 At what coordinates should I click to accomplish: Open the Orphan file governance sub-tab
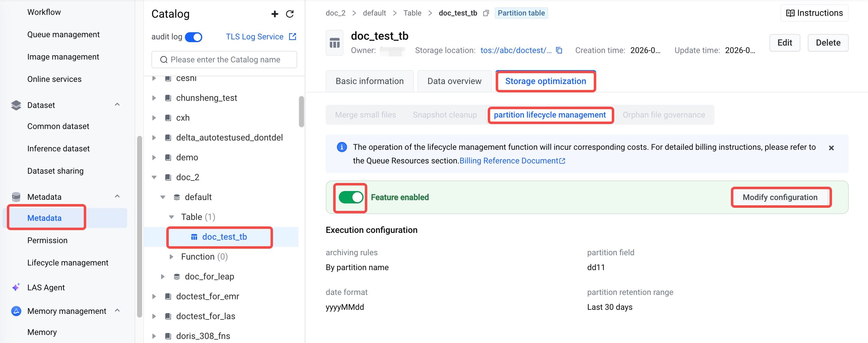(x=664, y=115)
